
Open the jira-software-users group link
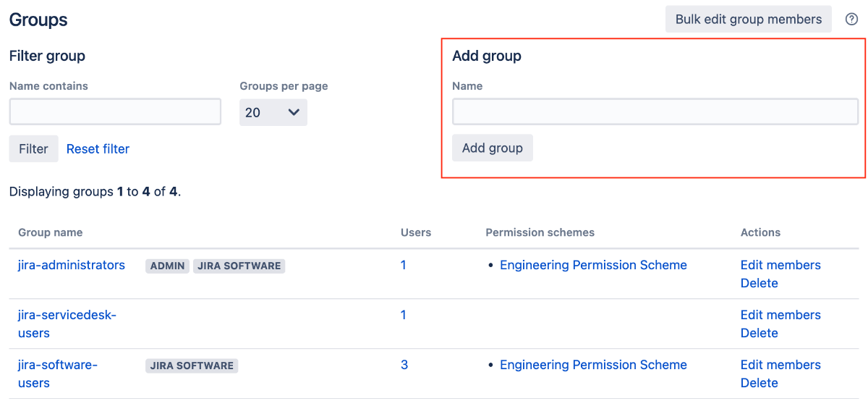click(58, 374)
